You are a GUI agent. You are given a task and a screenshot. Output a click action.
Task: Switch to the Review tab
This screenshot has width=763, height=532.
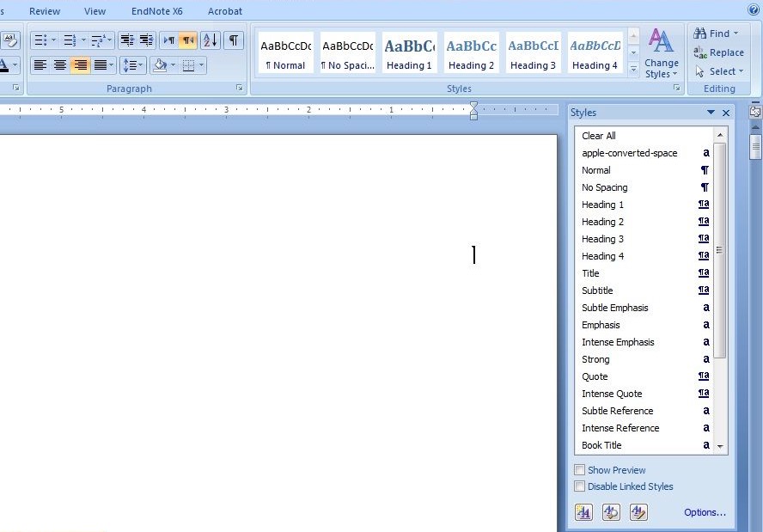(x=45, y=11)
